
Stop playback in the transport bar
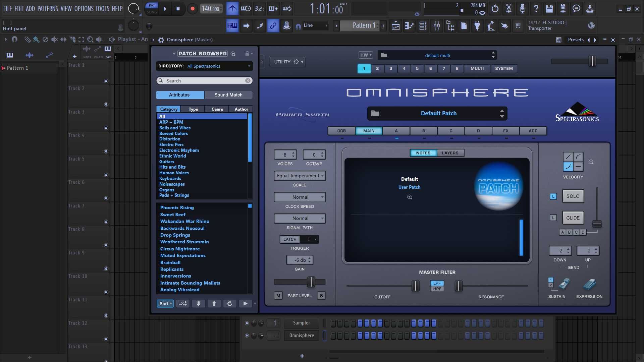tap(178, 9)
